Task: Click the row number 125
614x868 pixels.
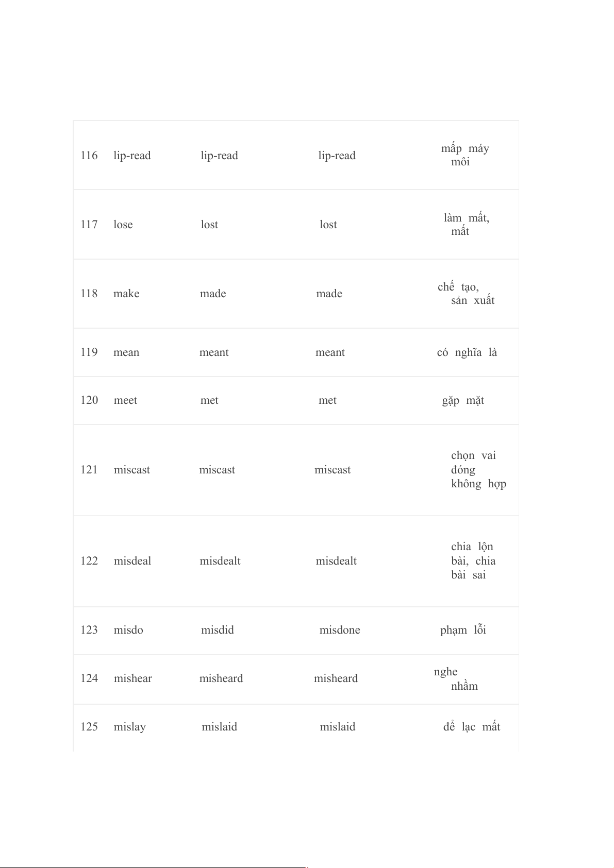Action: (89, 727)
